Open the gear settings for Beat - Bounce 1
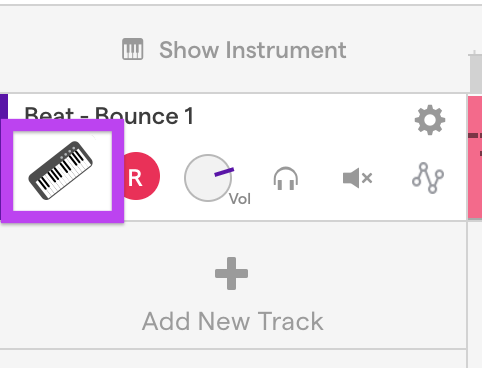The height and width of the screenshot is (368, 482). 430,120
